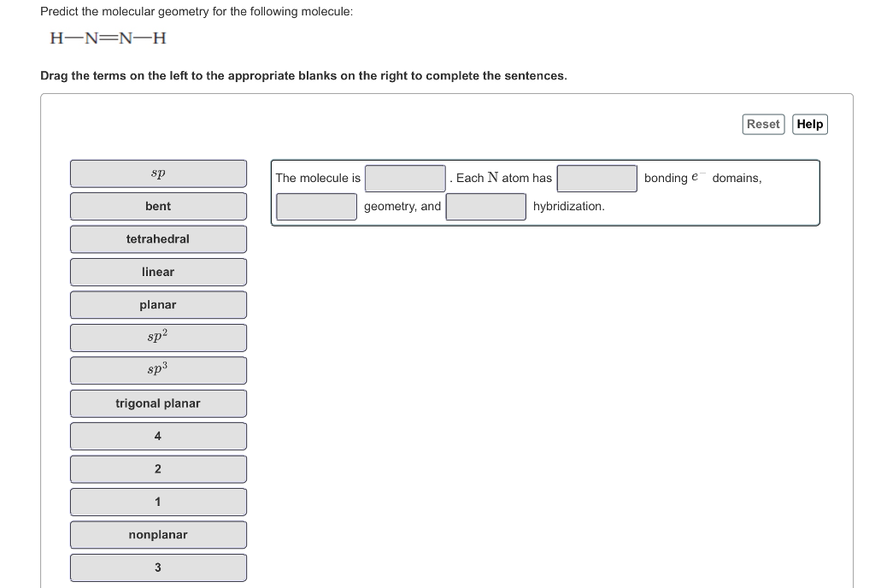Select the tile labeled 4
The width and height of the screenshot is (875, 588).
158,436
